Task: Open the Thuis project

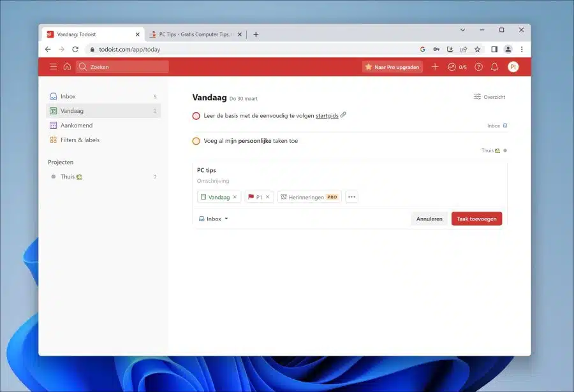Action: [103, 177]
